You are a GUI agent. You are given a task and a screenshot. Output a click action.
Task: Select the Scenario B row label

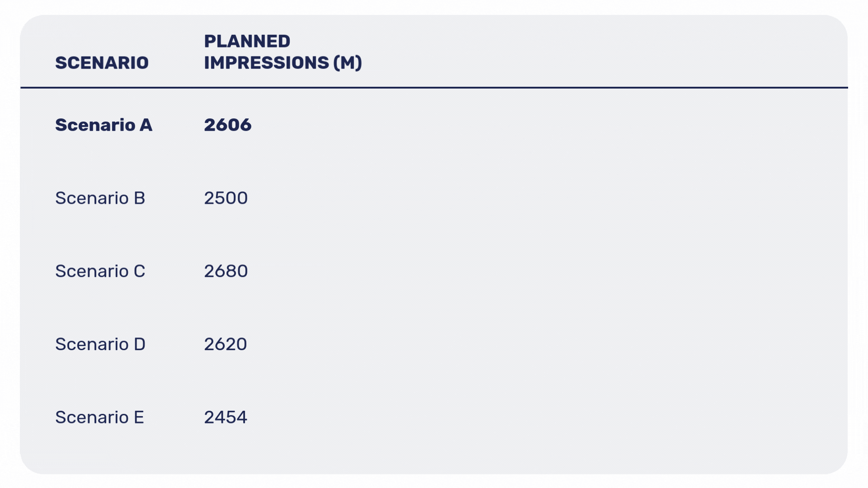coord(100,198)
